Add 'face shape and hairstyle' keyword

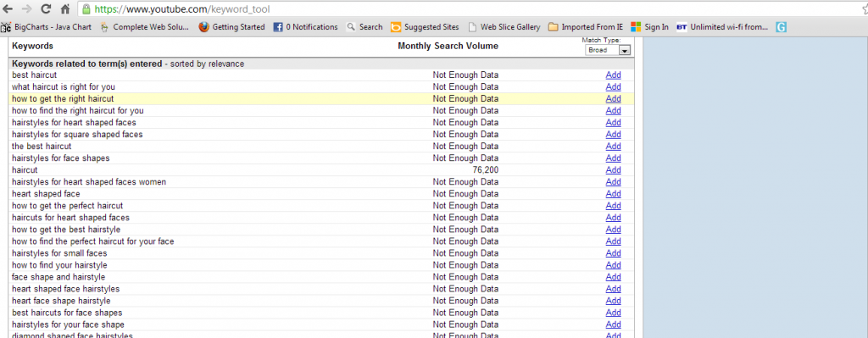coord(614,277)
